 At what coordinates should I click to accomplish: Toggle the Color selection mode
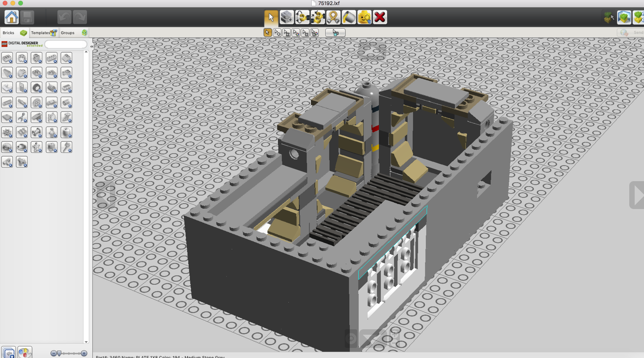296,33
